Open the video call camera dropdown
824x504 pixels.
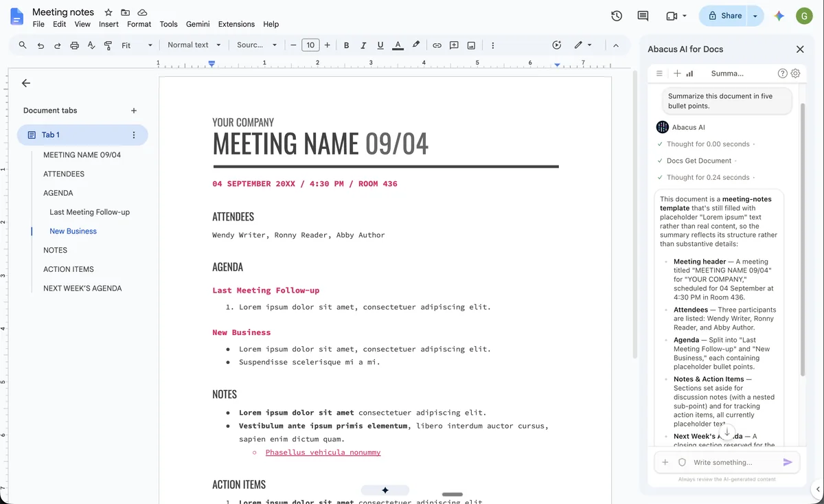point(676,16)
